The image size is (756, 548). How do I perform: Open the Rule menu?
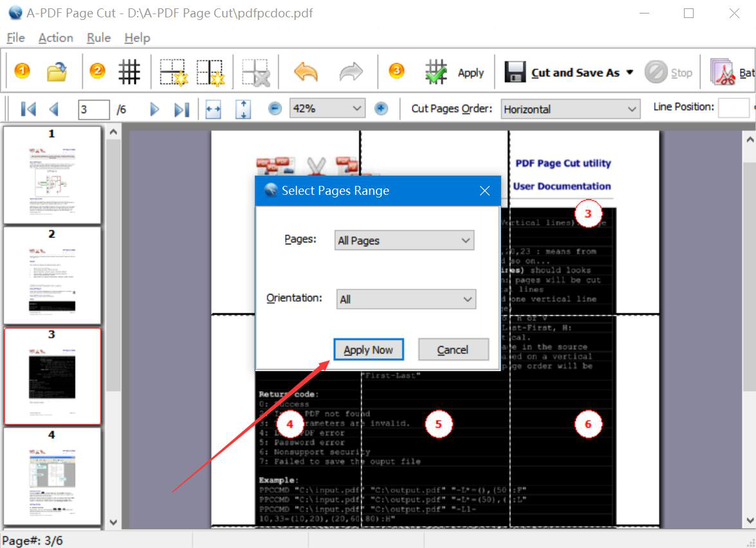coord(98,38)
